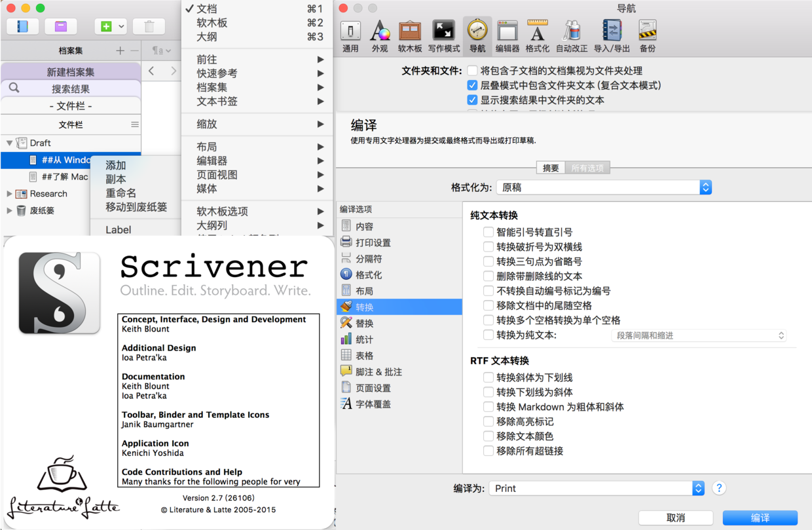
Task: Uncheck 显示搜索结果中文件夹的文本
Action: tap(472, 100)
